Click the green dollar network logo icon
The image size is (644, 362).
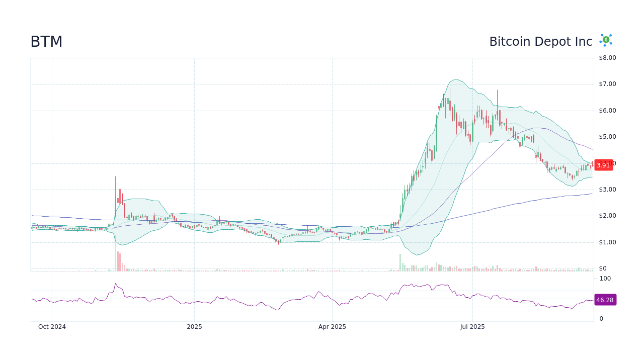click(x=605, y=40)
